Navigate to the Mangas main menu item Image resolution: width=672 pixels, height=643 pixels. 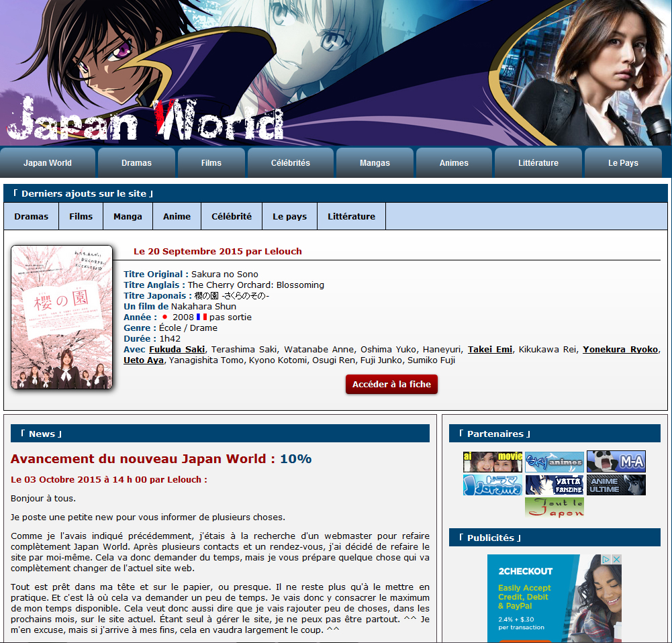point(375,163)
